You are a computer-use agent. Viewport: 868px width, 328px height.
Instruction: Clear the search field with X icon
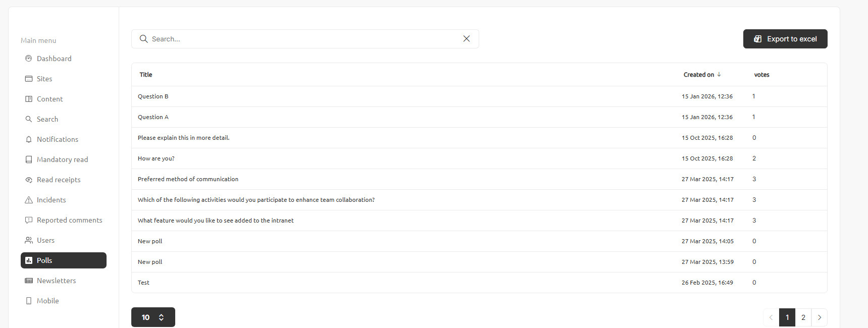[467, 39]
